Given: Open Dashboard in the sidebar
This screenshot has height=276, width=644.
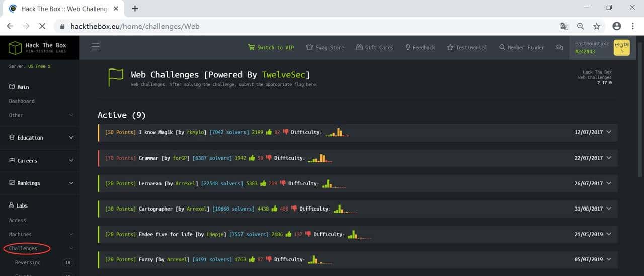Looking at the screenshot, I should pos(22,101).
